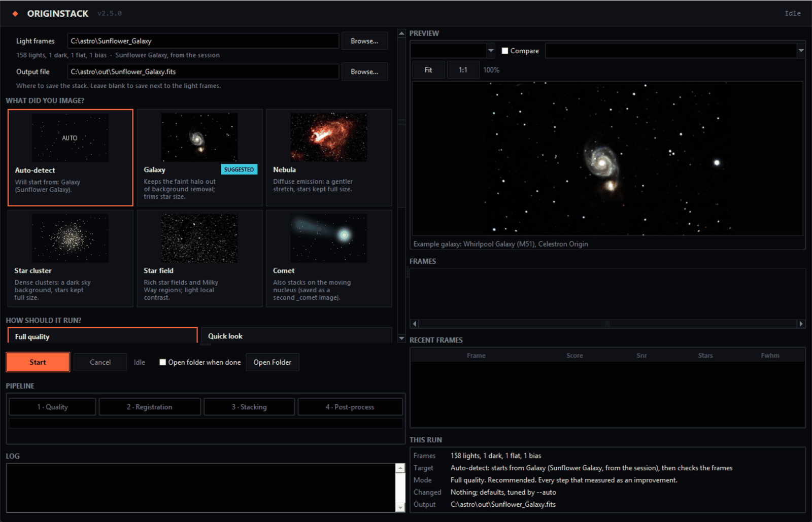The height and width of the screenshot is (522, 812).
Task: Select the Auto-detect target card
Action: tap(71, 157)
